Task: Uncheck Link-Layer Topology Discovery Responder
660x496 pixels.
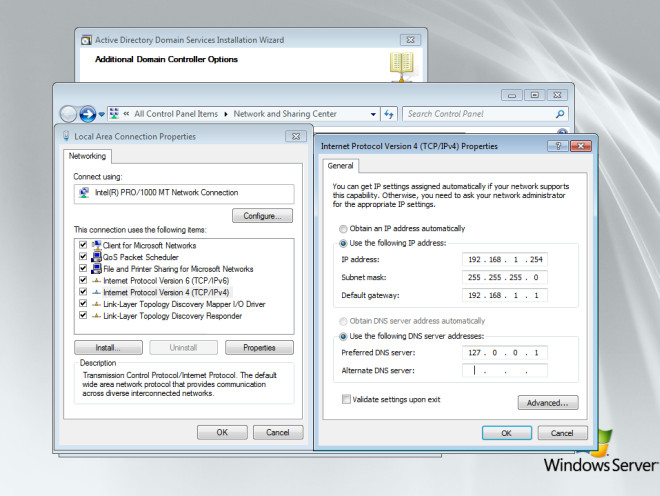Action: pos(83,315)
